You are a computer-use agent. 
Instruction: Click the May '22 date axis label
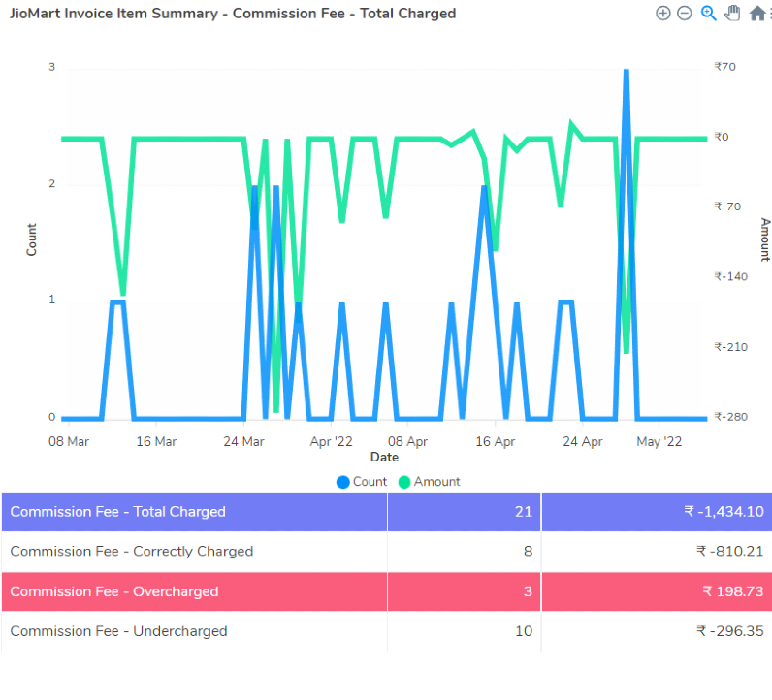click(659, 441)
